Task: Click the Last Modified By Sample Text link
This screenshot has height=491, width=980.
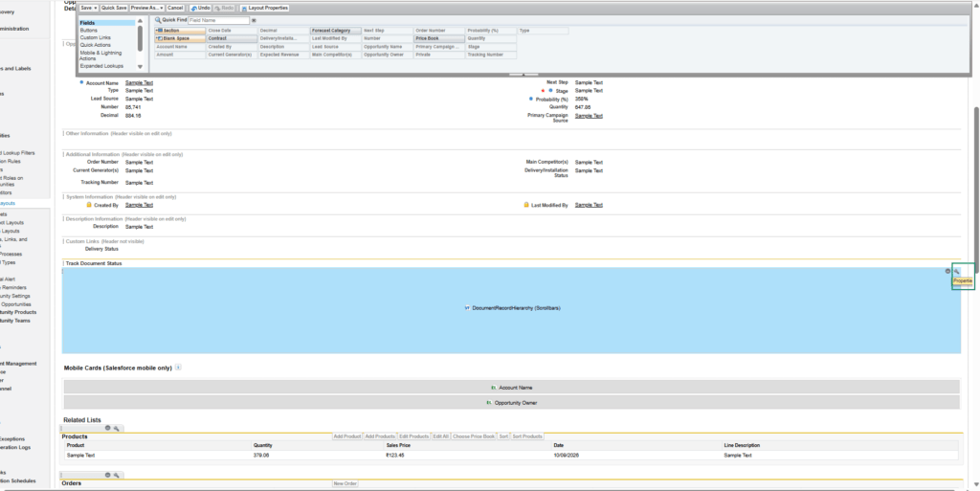Action: click(x=589, y=205)
